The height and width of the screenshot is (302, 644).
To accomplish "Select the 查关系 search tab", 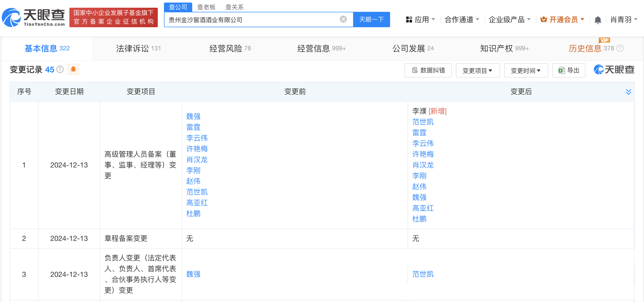I will click(x=234, y=7).
